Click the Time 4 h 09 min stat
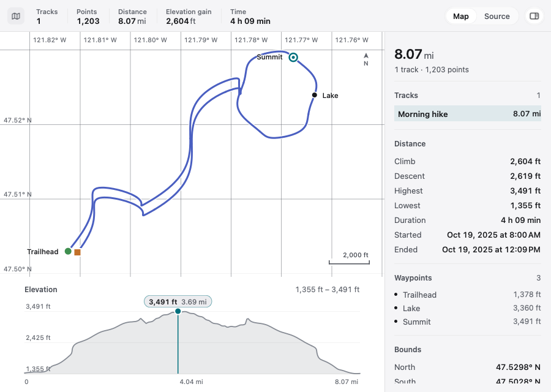The width and height of the screenshot is (551, 392). pyautogui.click(x=250, y=17)
